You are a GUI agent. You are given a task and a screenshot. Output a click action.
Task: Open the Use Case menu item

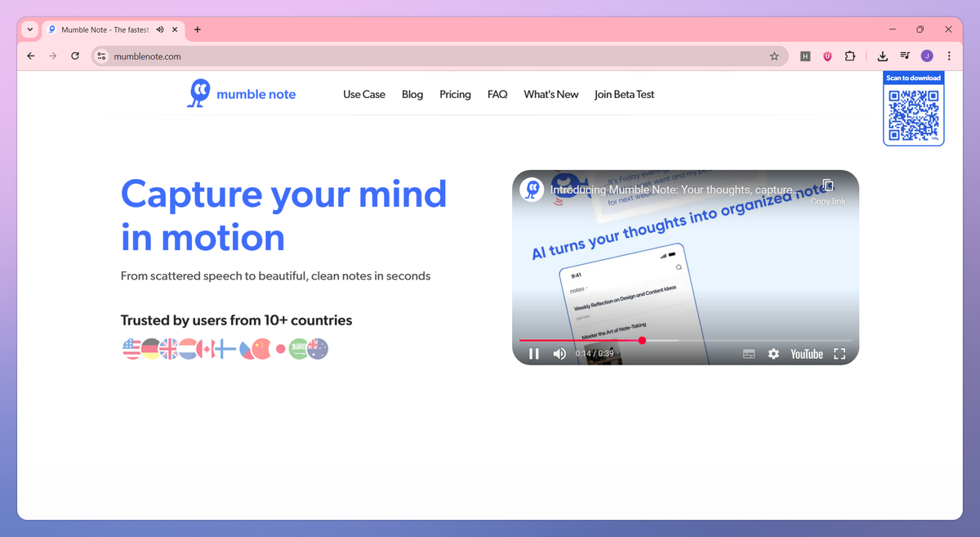(364, 94)
